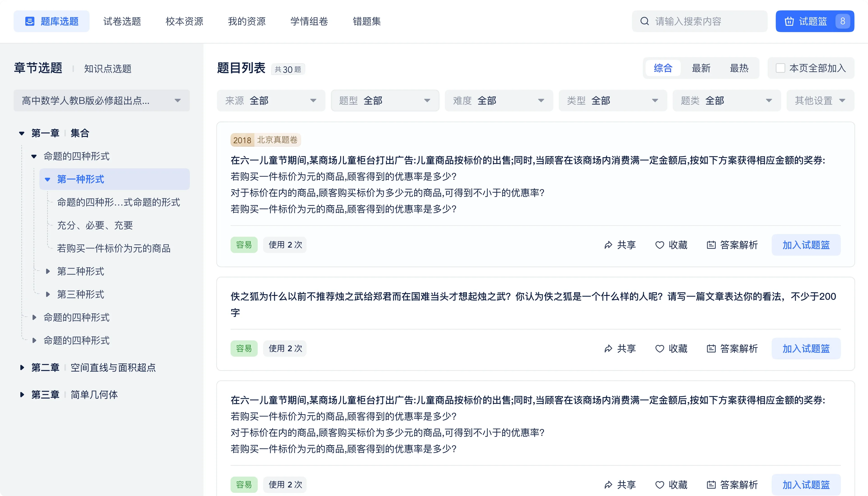
Task: Open the 试题篮 basket button
Action: [x=815, y=21]
